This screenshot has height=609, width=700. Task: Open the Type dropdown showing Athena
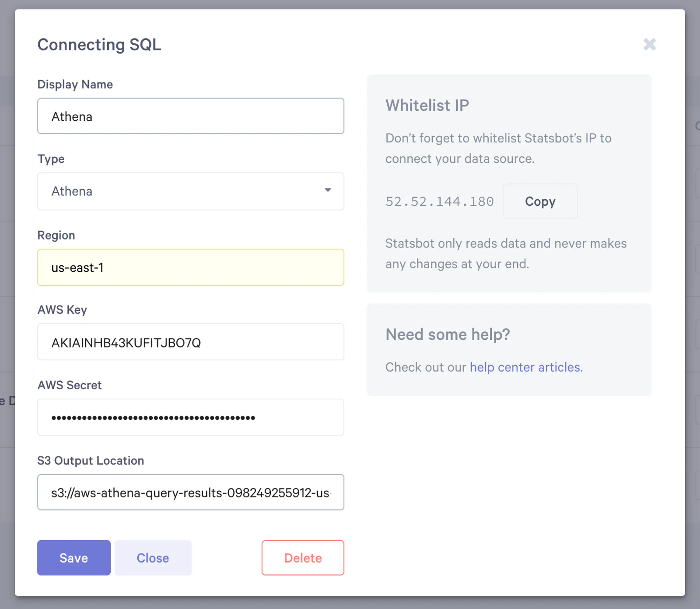[191, 191]
